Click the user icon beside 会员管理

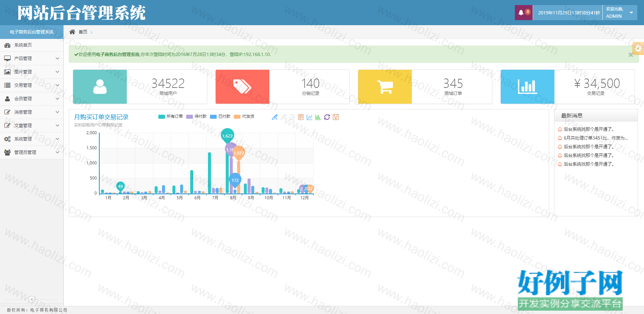pos(7,99)
